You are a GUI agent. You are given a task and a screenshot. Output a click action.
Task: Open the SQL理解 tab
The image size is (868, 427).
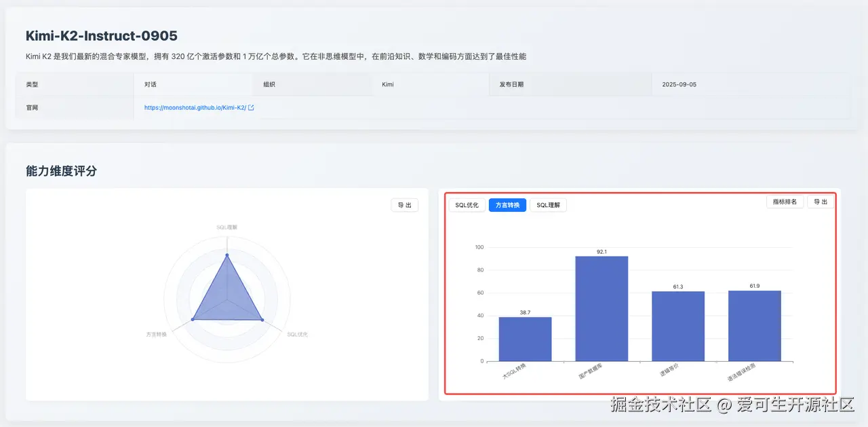[548, 205]
